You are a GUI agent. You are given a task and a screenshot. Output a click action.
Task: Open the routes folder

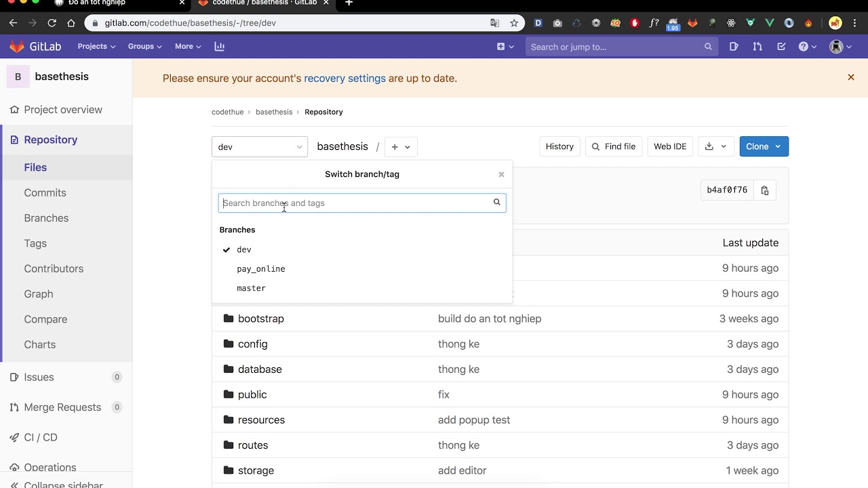pyautogui.click(x=253, y=445)
